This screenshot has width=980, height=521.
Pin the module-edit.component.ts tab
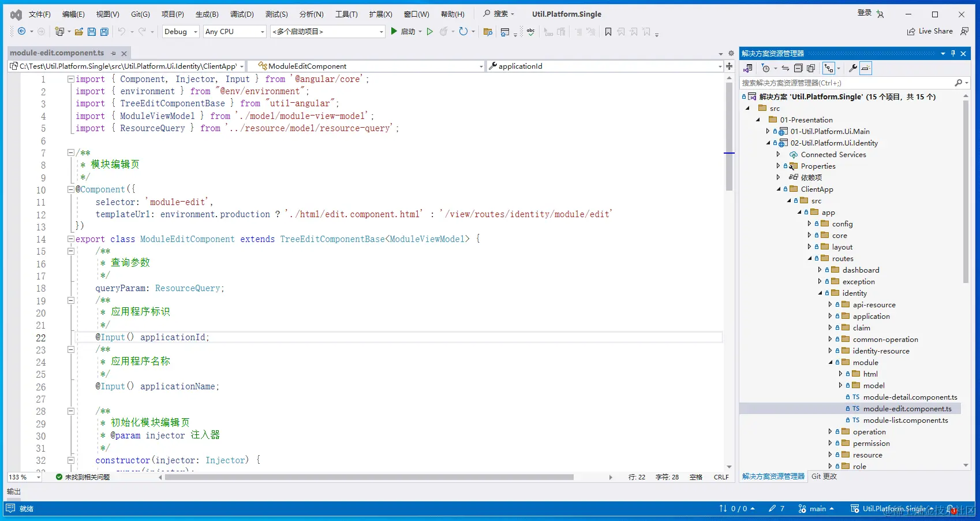[x=114, y=53]
